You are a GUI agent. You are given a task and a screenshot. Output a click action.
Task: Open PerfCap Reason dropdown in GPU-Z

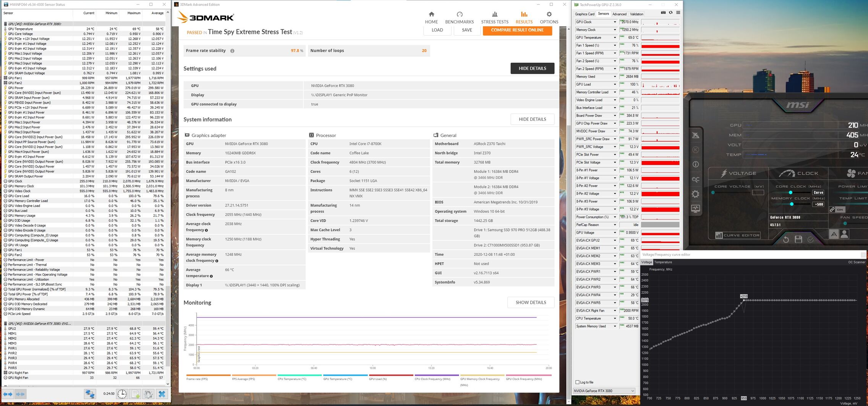click(x=615, y=225)
